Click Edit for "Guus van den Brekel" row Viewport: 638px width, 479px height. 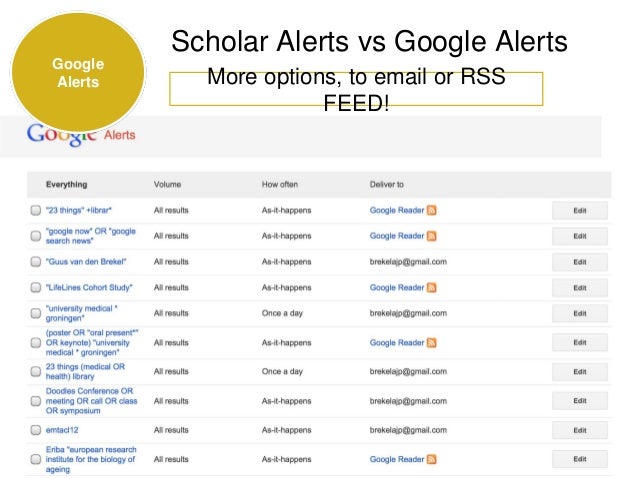point(580,262)
